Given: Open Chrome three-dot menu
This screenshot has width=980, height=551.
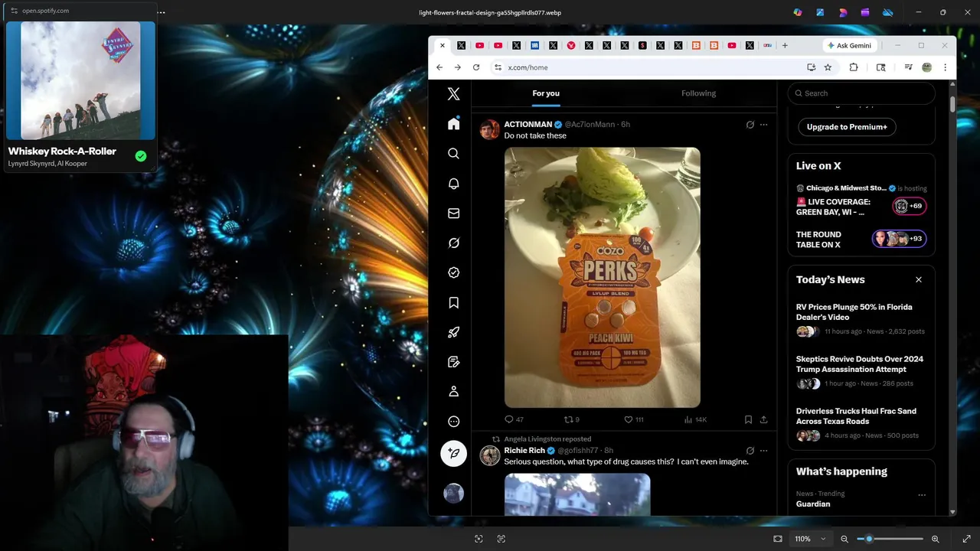Looking at the screenshot, I should coord(945,67).
